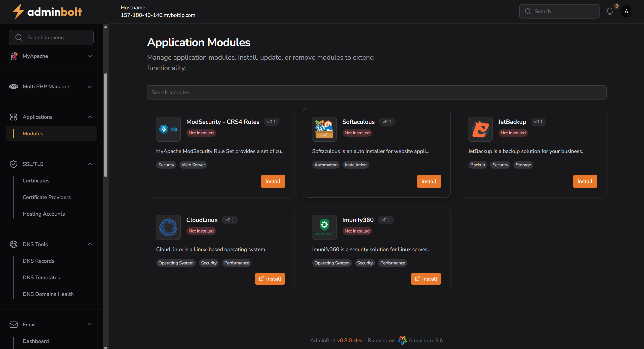
Task: Select the MyApache sidebar icon
Action: click(x=14, y=56)
